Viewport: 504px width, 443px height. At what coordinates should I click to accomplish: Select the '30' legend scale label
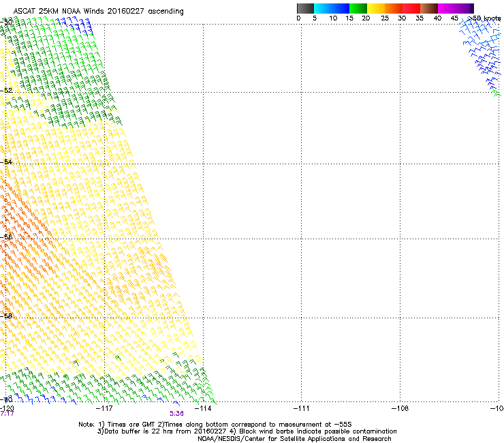[402, 18]
